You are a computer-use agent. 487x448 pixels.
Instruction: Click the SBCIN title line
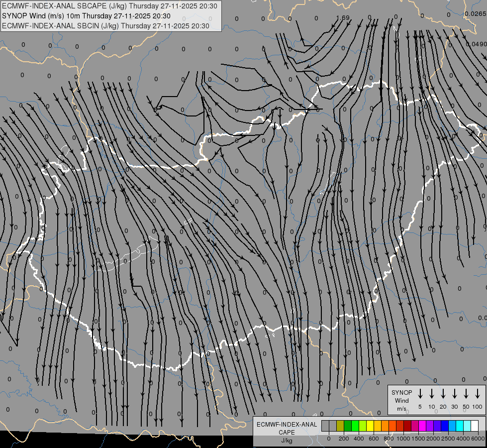(x=105, y=26)
